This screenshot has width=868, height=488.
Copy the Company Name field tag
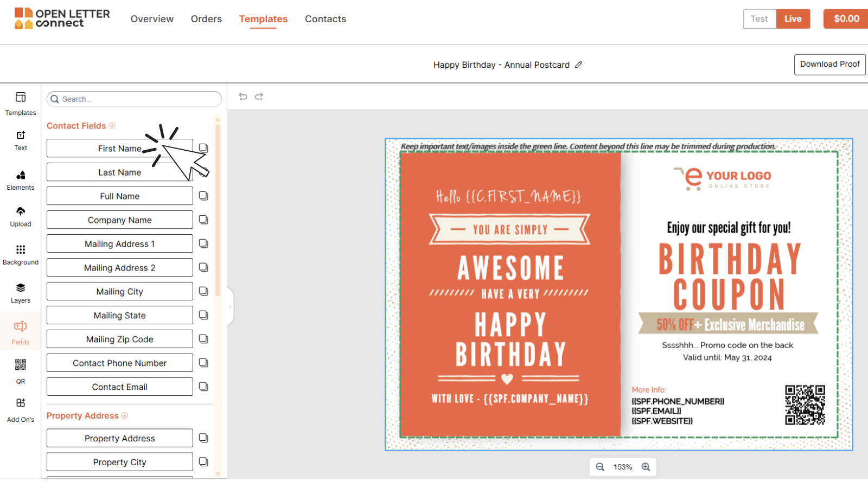pyautogui.click(x=203, y=220)
